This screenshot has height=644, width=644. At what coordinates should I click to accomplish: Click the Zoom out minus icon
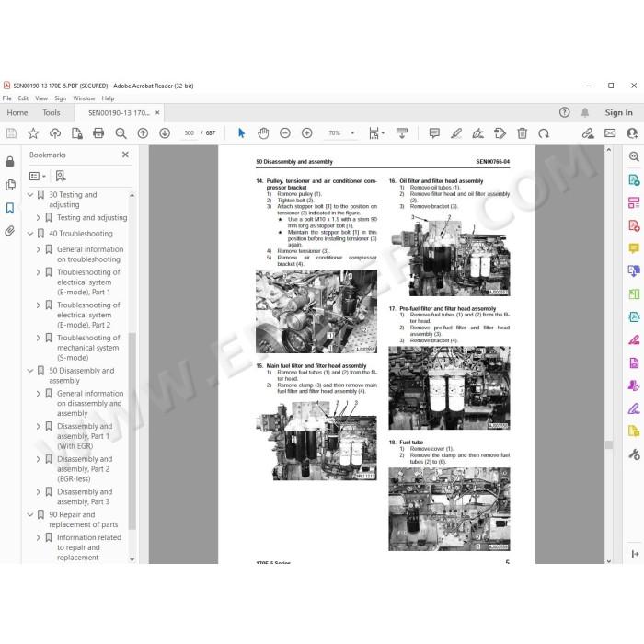click(285, 133)
